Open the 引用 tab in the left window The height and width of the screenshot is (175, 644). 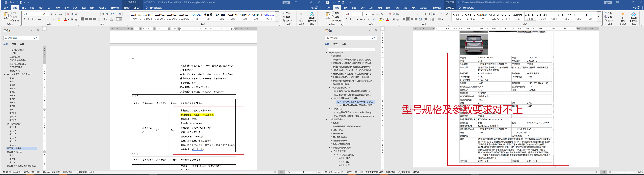(58, 8)
